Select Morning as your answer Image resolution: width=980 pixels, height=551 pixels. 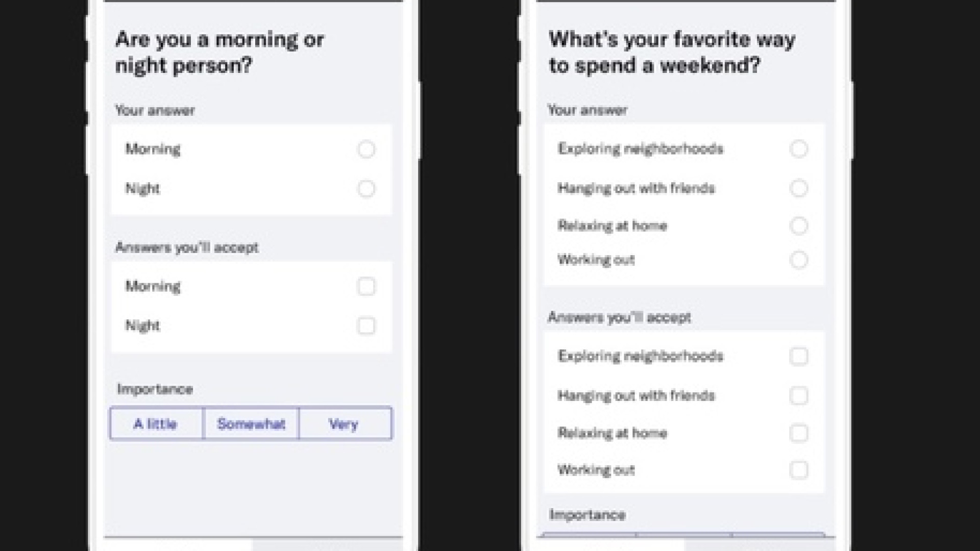pyautogui.click(x=366, y=149)
